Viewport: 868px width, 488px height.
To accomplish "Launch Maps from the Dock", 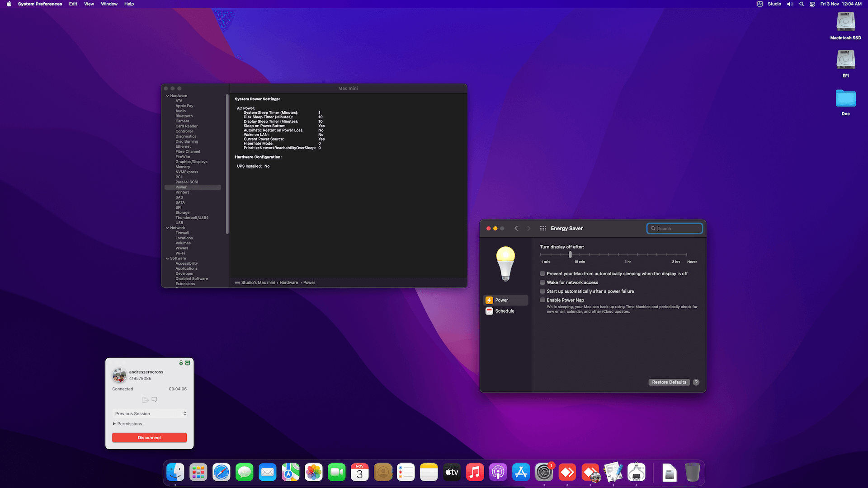I will click(x=291, y=473).
